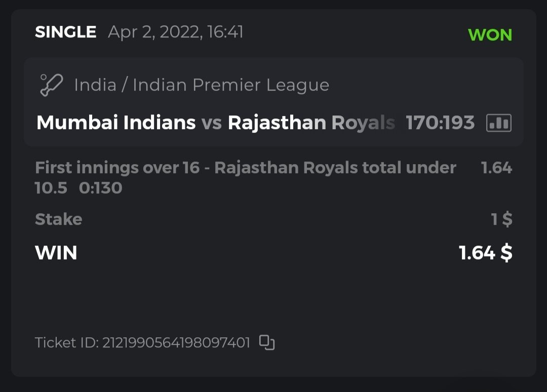Tap the Rajasthan Royals team name
The width and height of the screenshot is (547, 392).
tap(311, 123)
